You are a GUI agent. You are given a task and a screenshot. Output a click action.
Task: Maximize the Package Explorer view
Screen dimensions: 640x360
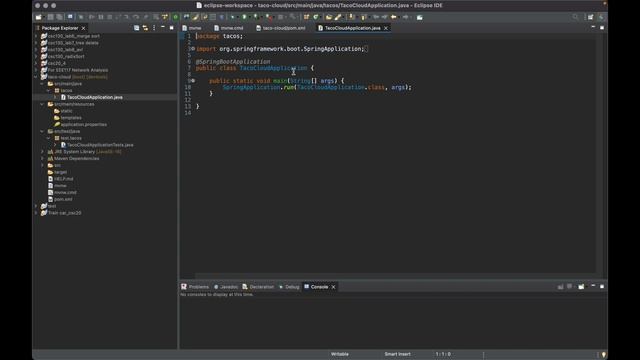tap(171, 27)
